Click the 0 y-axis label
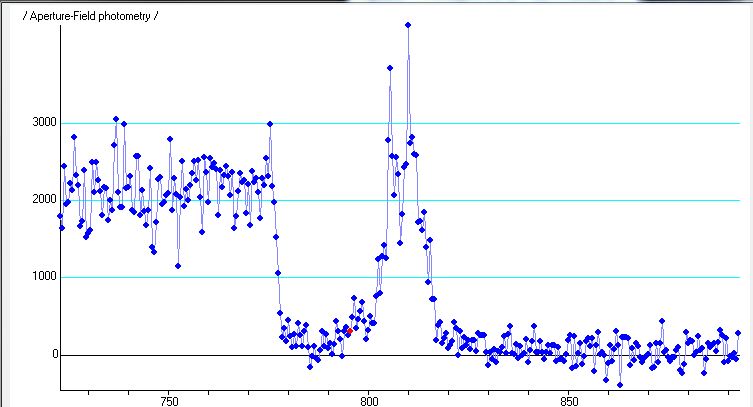Screen dimensions: 753x407 click(52, 354)
